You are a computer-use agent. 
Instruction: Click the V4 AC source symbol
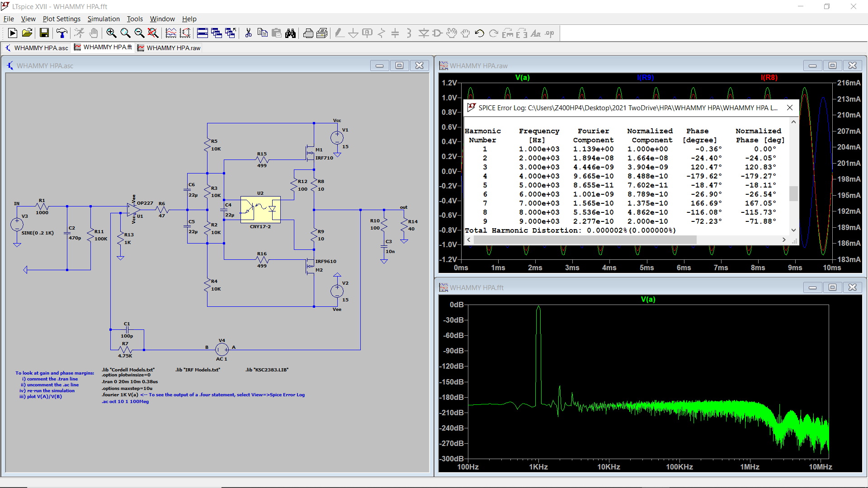point(222,349)
